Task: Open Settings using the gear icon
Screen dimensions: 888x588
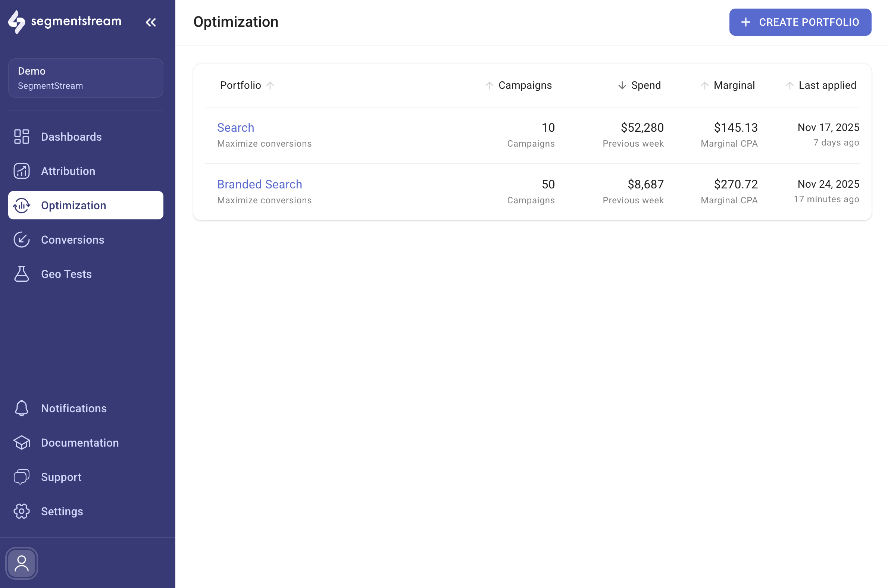Action: pos(21,511)
